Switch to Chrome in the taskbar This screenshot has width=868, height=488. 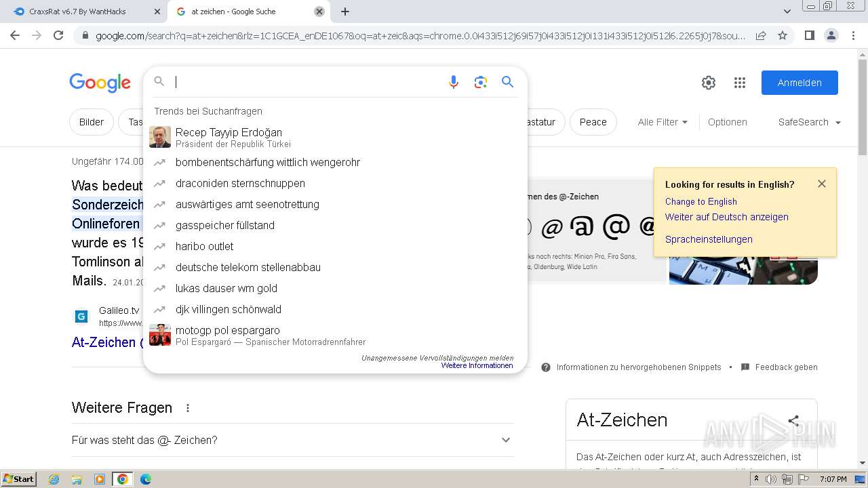click(x=123, y=479)
